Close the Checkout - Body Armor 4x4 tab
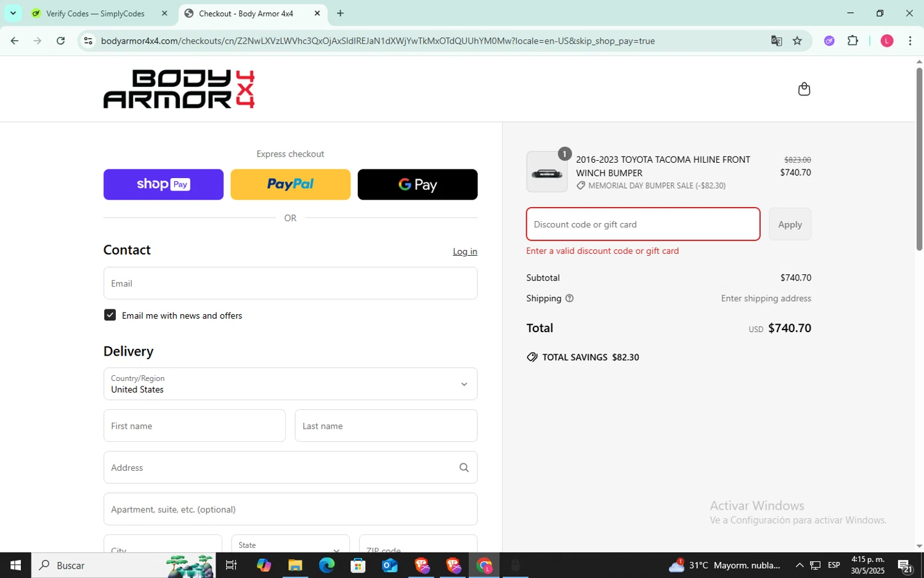 [x=317, y=13]
